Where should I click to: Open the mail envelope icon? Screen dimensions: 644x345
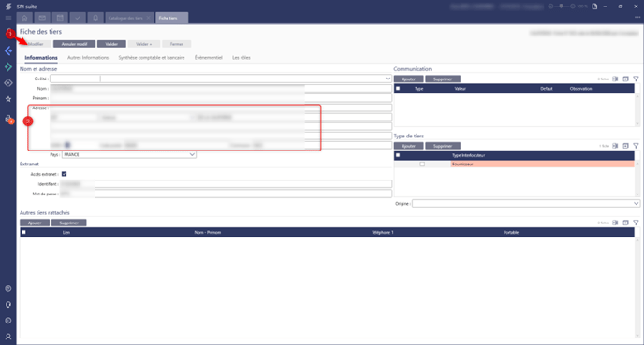[x=42, y=18]
